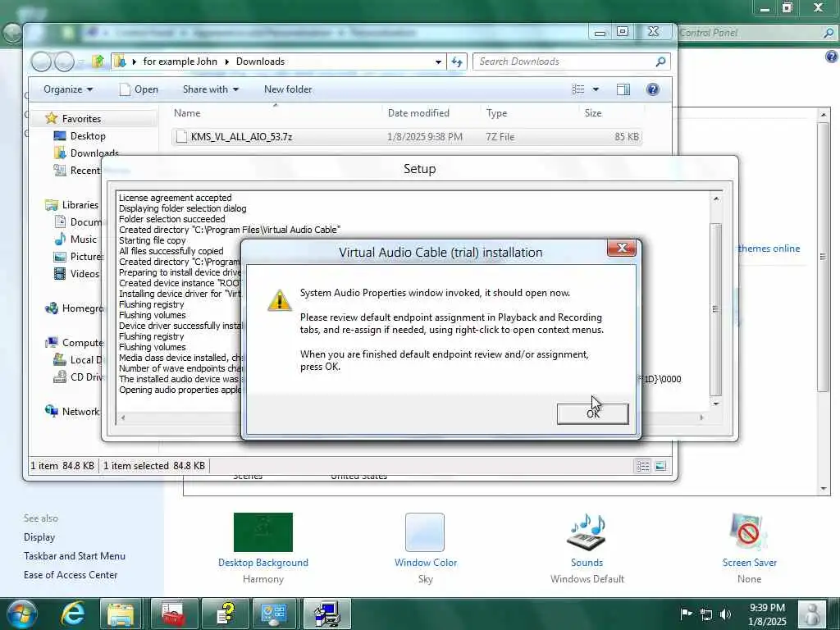
Task: Select the KMS_VL_ALL_AIO_53.7z file
Action: tap(407, 137)
